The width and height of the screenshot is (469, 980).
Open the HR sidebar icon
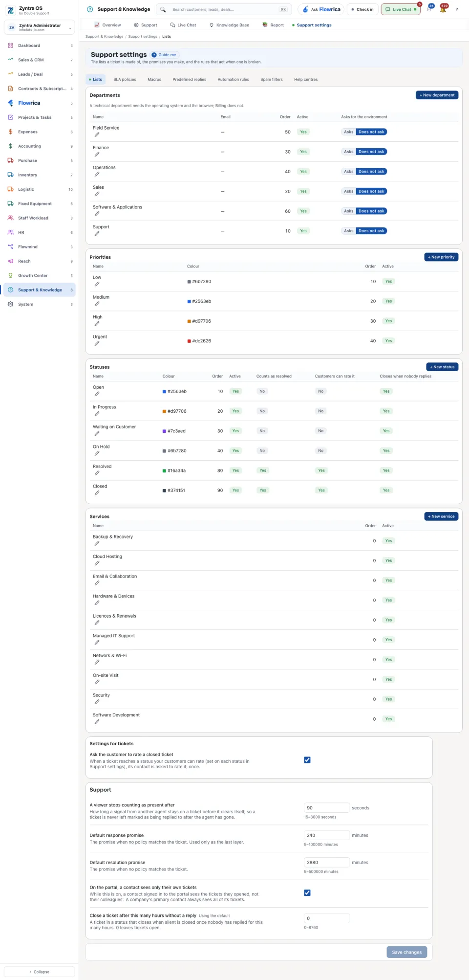point(10,232)
